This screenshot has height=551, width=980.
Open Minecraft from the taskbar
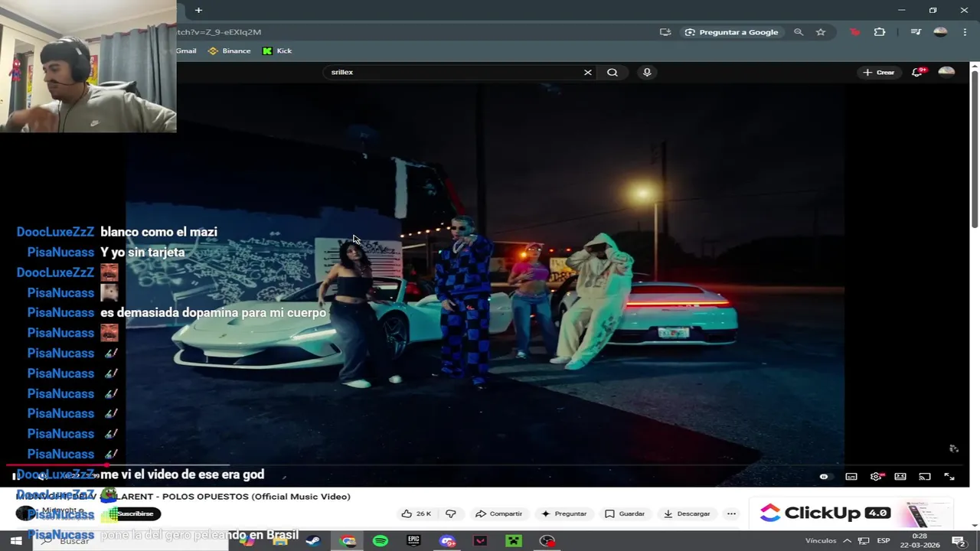pyautogui.click(x=514, y=541)
